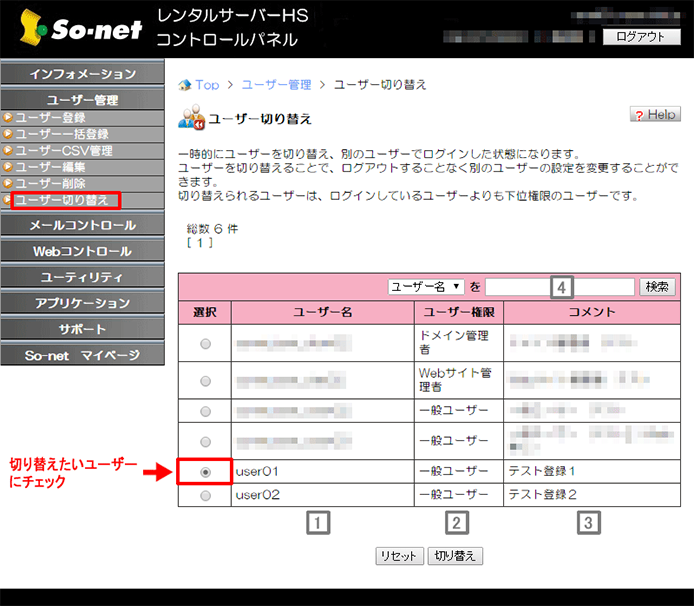Expand the メールコントロール menu section
The height and width of the screenshot is (606, 694).
(x=82, y=225)
